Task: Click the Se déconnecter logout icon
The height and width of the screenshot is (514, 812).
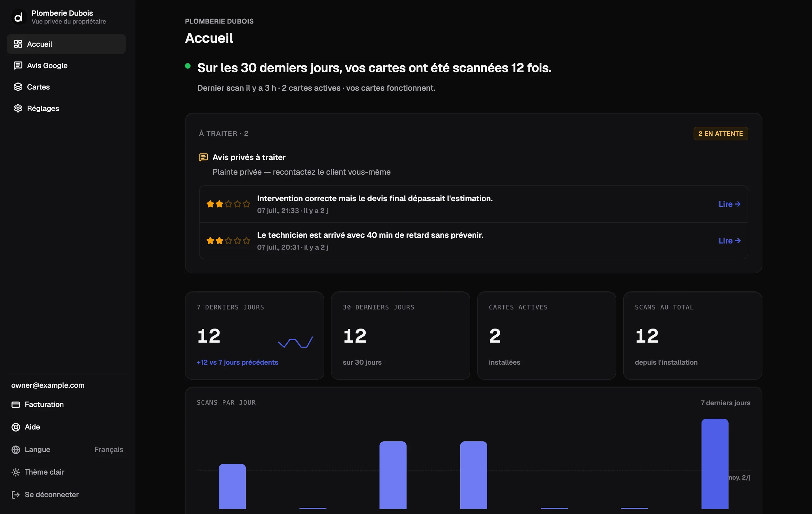Action: [16, 494]
